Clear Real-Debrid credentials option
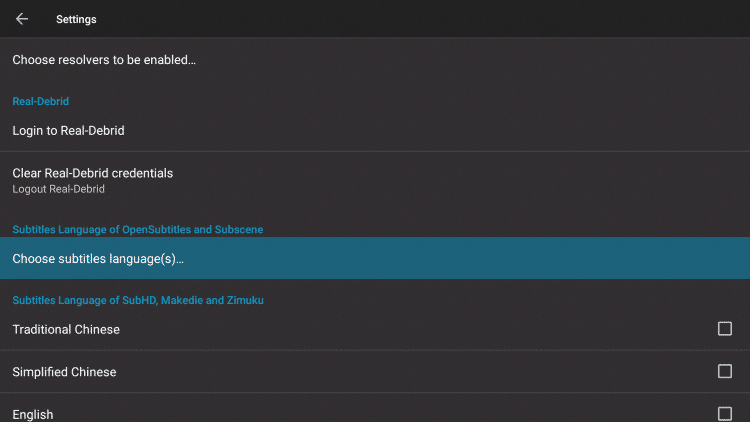 [x=375, y=180]
